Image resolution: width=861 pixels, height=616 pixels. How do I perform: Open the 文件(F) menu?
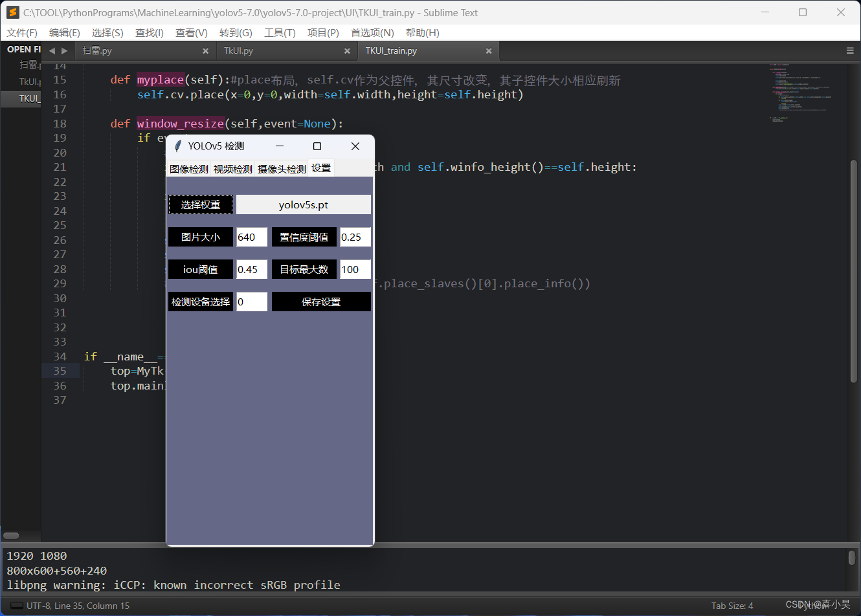(x=22, y=33)
